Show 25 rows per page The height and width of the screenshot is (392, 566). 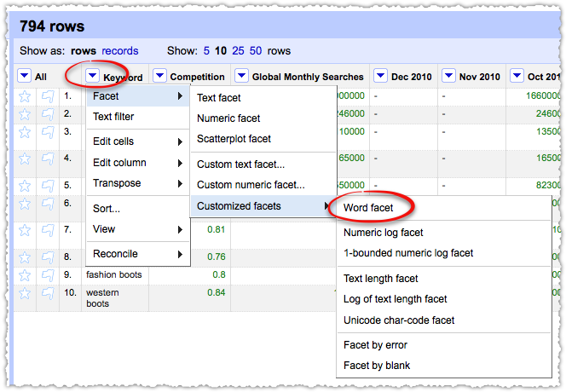coord(238,51)
